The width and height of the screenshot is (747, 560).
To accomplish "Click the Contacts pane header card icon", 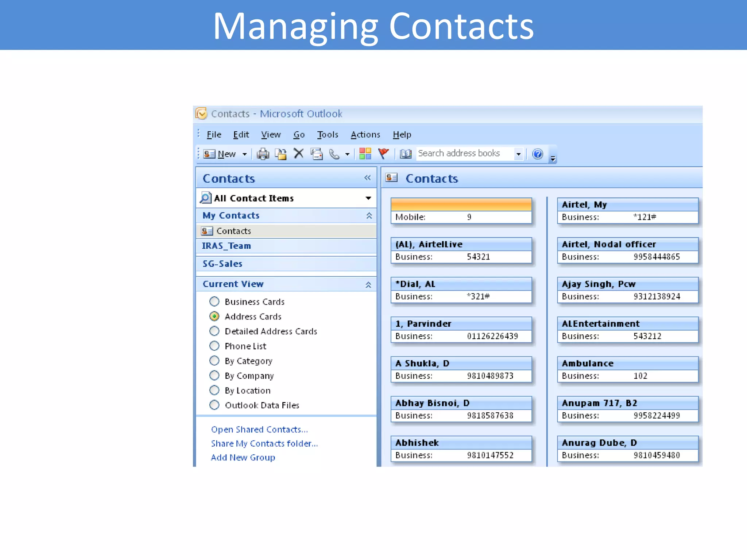I will pos(392,178).
